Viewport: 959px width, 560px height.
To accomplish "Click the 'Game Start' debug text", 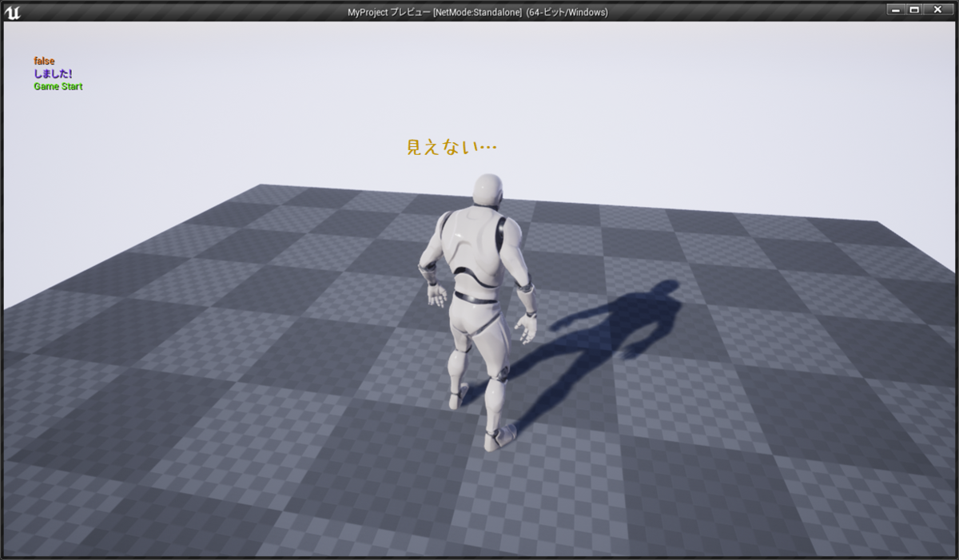I will click(58, 86).
